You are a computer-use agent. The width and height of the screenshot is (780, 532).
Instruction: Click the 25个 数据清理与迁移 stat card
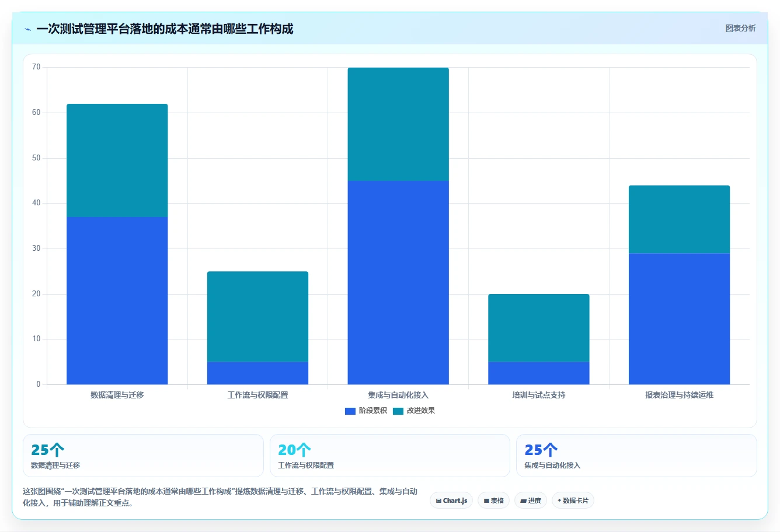tap(143, 456)
